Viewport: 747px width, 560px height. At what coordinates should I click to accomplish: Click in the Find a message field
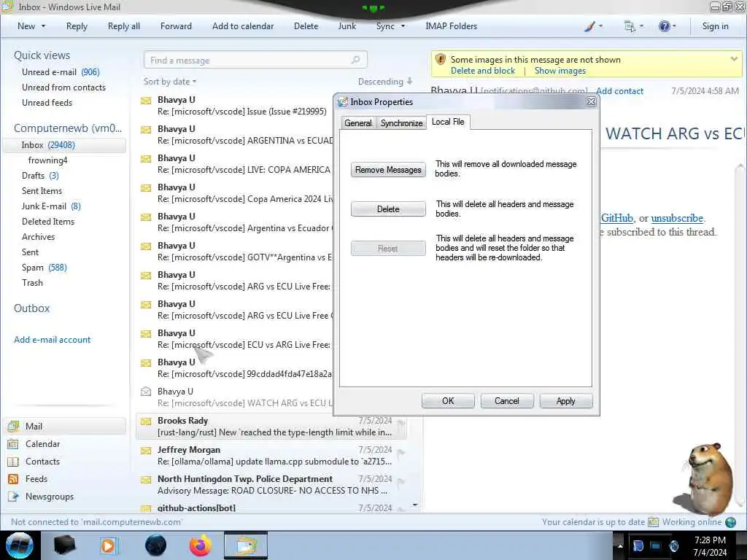255,60
